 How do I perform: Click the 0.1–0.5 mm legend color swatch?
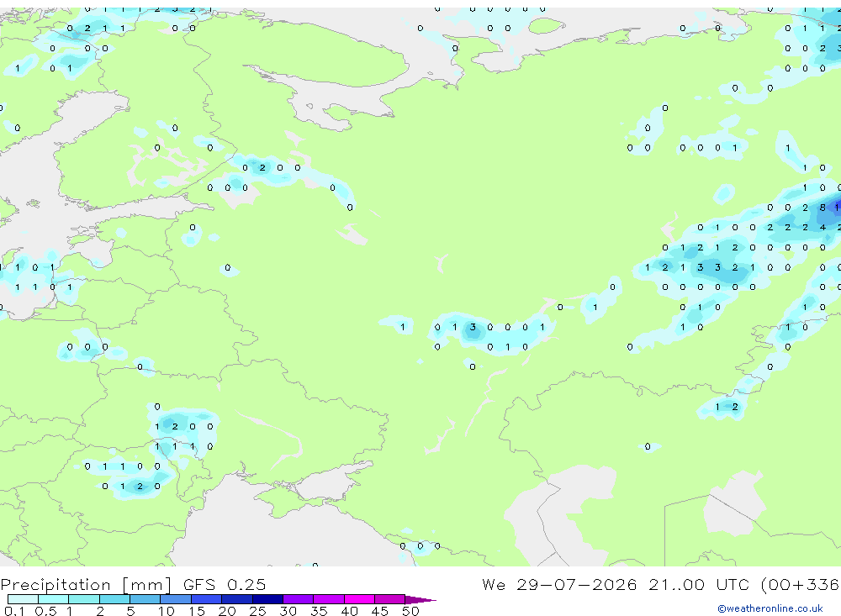[23, 599]
